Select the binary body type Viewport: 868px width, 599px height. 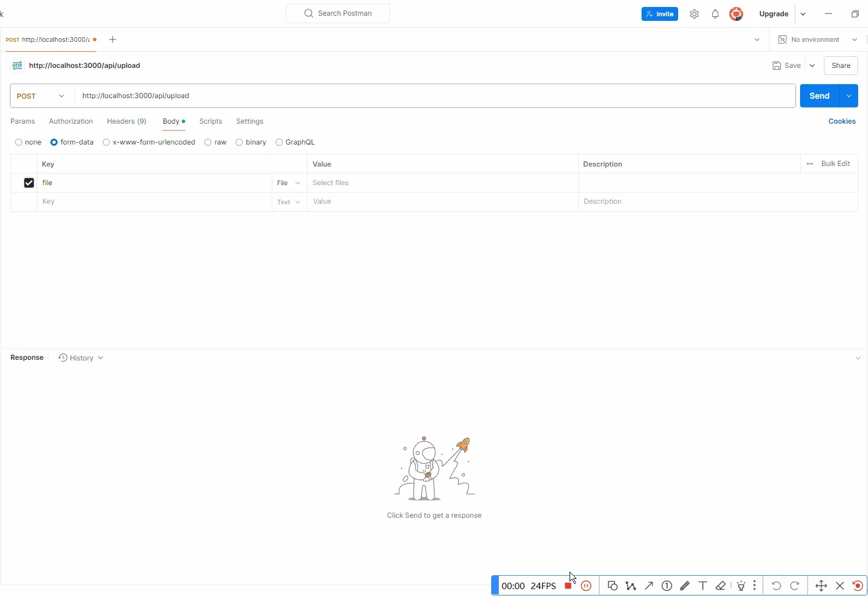click(239, 142)
